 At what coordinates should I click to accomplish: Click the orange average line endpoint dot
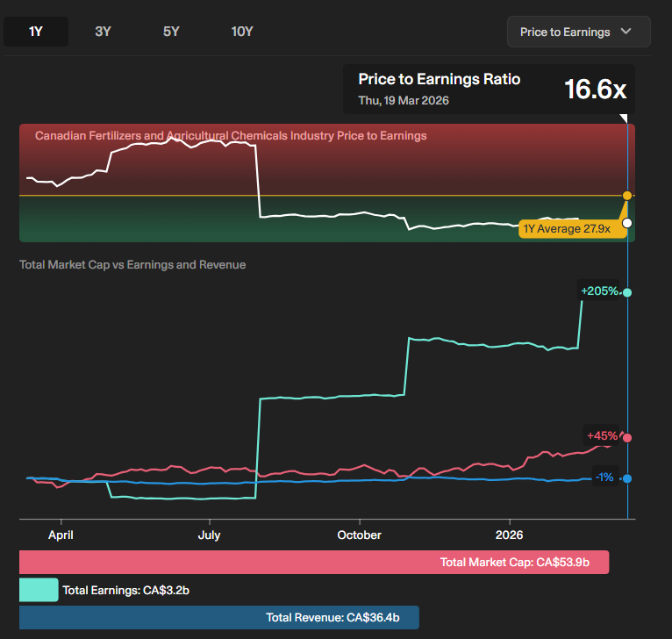(627, 195)
